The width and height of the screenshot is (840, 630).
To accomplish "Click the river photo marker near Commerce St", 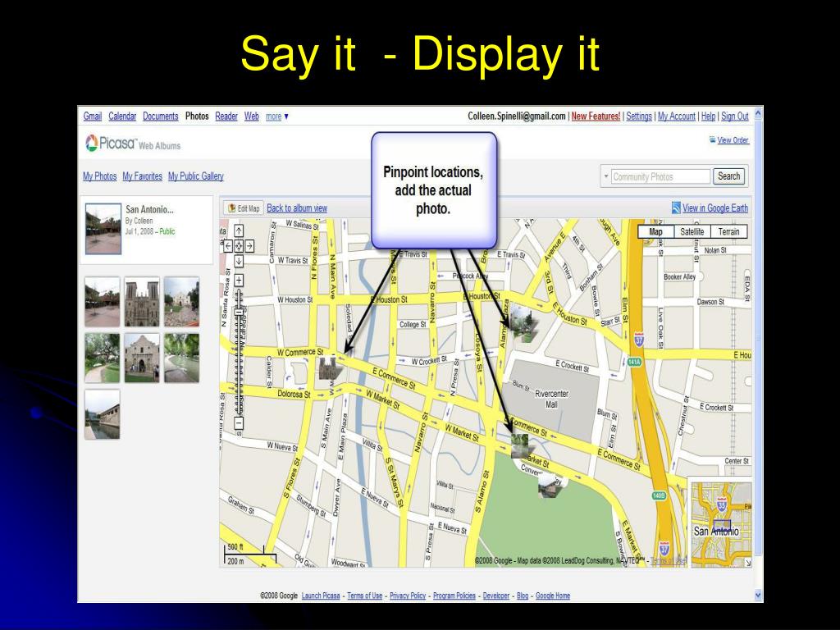I will click(x=520, y=445).
